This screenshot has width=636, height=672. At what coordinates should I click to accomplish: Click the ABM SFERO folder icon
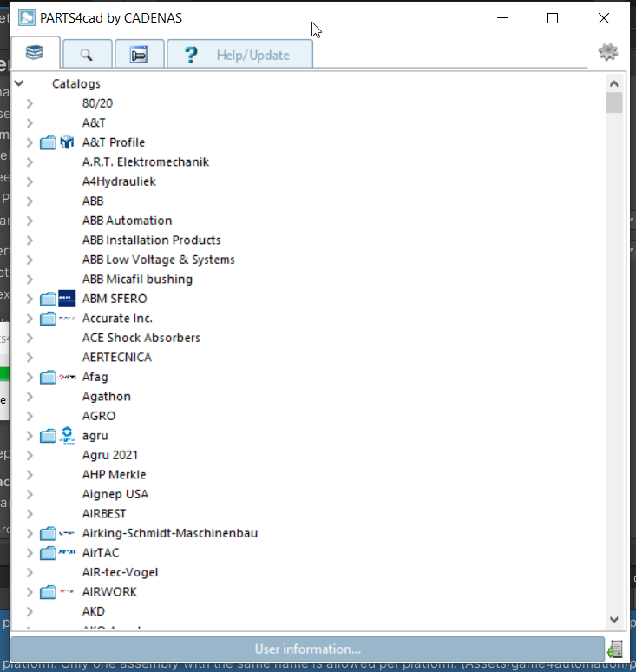click(x=48, y=299)
